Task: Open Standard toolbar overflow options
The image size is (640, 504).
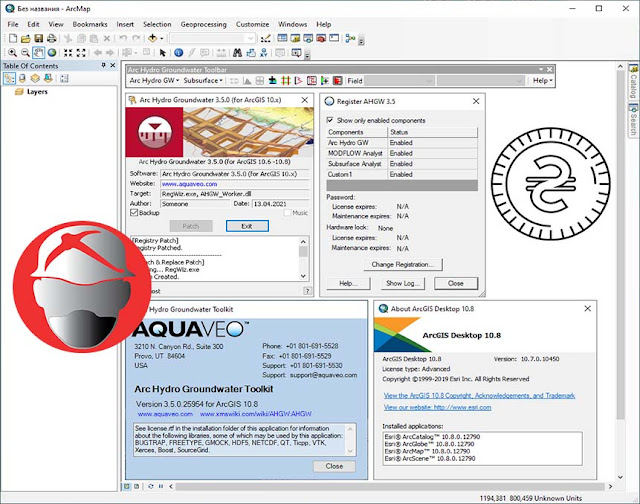Action: (361, 40)
